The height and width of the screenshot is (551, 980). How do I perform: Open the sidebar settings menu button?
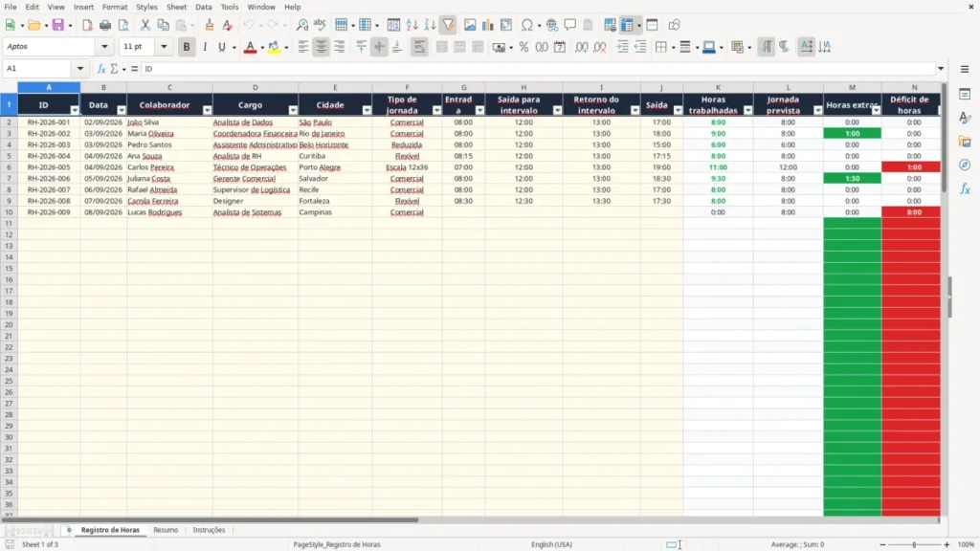click(x=965, y=69)
